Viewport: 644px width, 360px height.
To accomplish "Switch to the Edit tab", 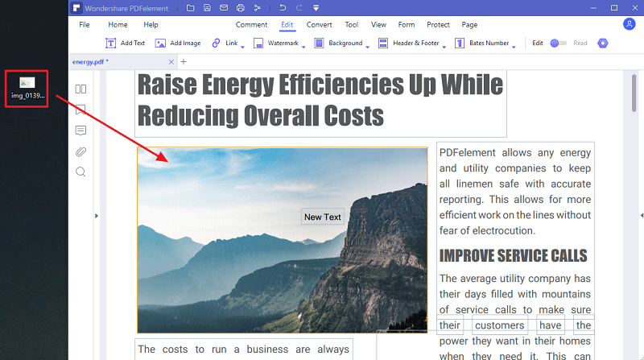I will [287, 25].
